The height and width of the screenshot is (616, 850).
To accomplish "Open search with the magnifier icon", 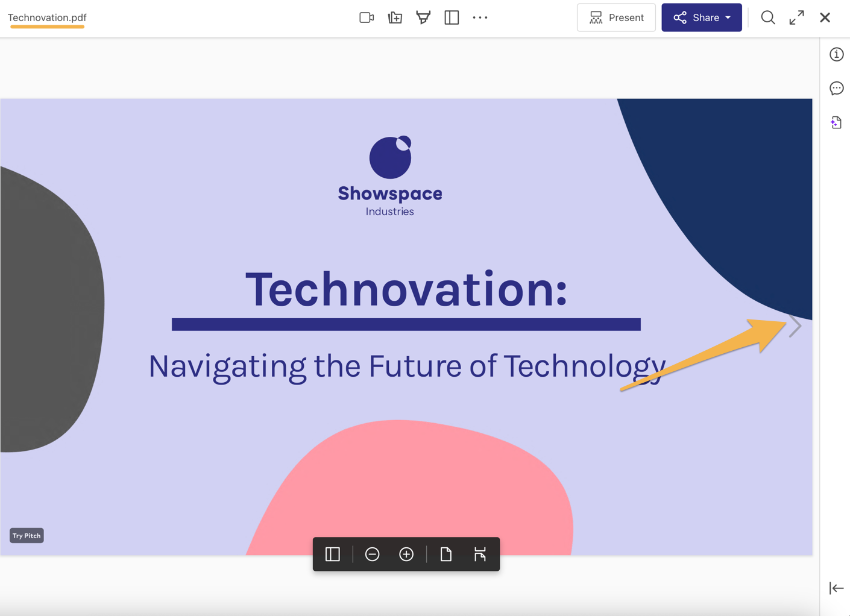I will (x=768, y=17).
